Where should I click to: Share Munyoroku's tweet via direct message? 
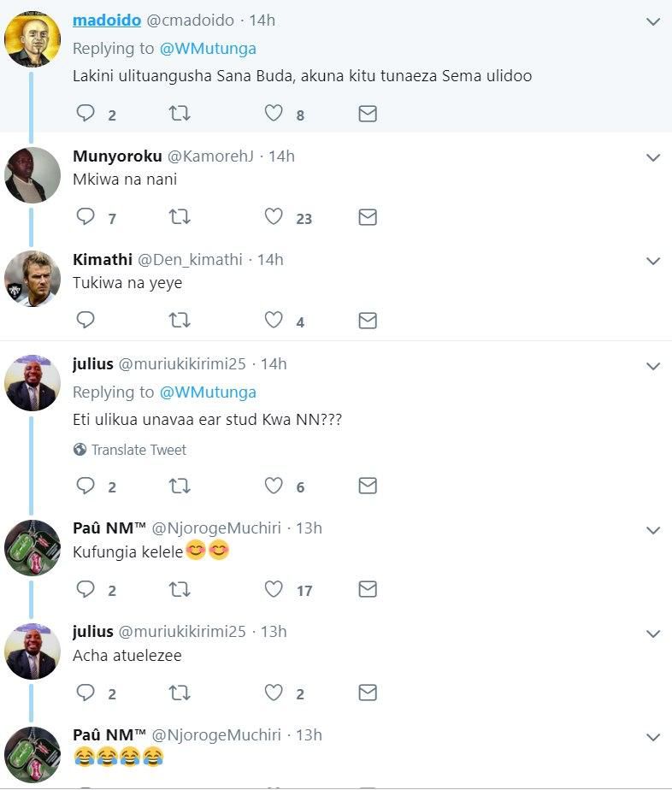click(368, 217)
